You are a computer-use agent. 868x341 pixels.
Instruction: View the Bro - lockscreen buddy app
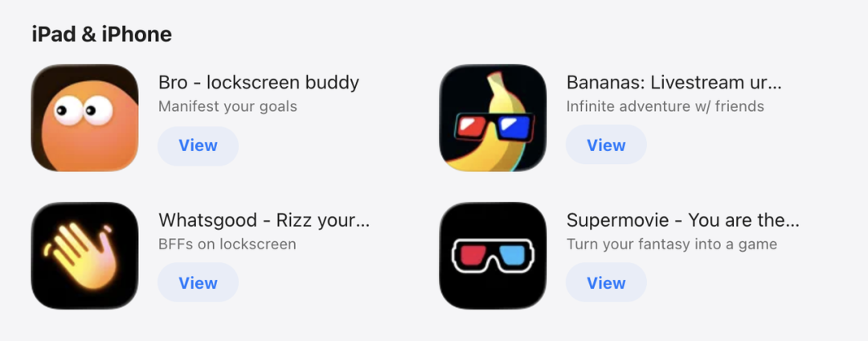click(199, 146)
